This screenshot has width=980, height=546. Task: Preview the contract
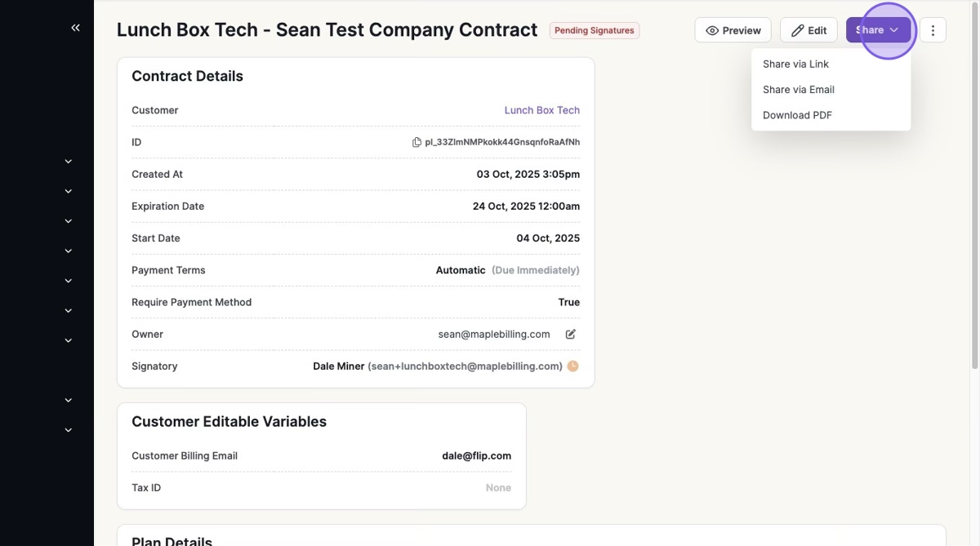733,30
